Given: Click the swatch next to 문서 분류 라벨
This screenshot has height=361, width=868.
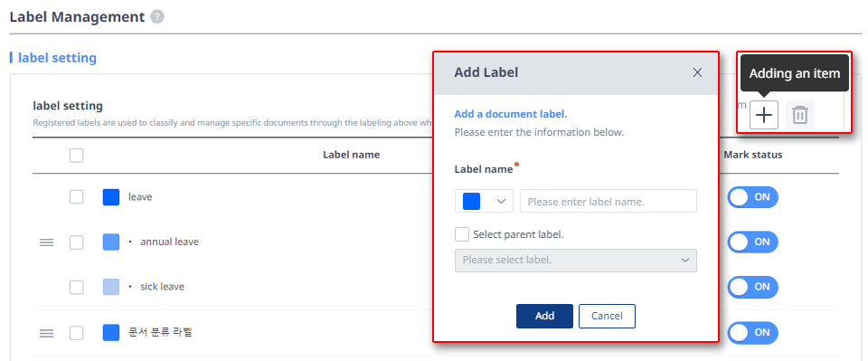Looking at the screenshot, I should coord(111,333).
